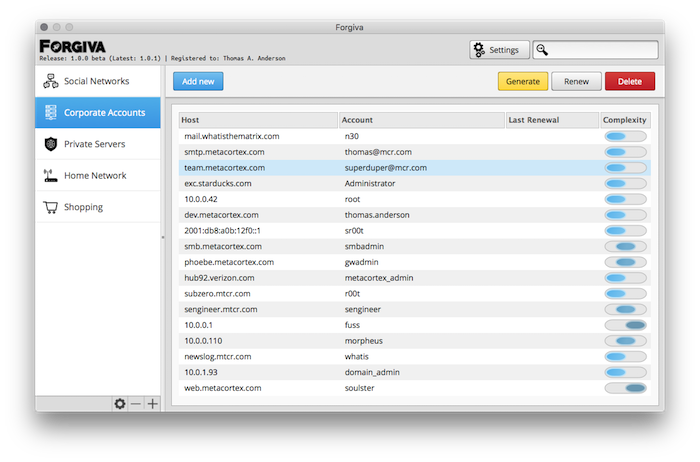Image resolution: width=700 pixels, height=462 pixels.
Task: Adjust complexity slider for mail.whatisthematrix.com
Action: tap(625, 136)
